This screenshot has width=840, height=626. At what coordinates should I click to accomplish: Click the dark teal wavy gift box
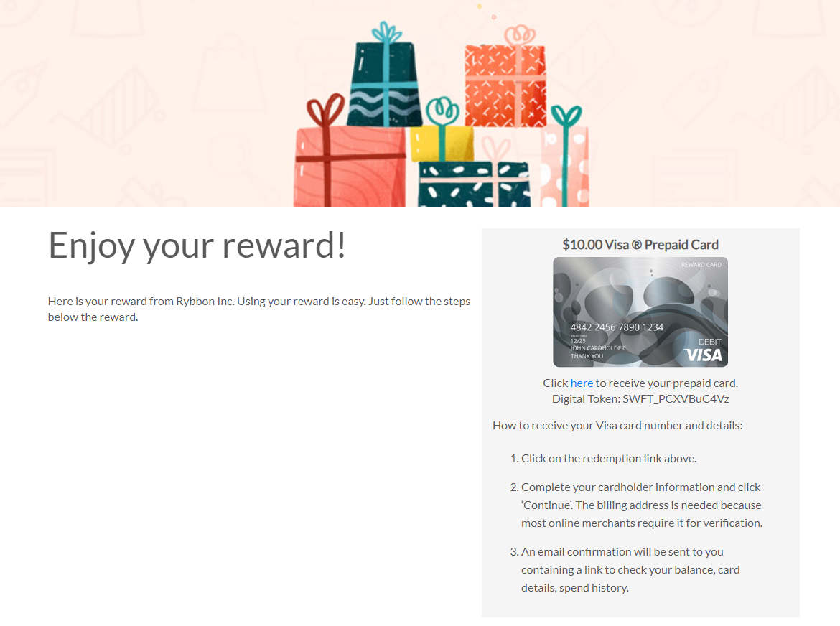tap(384, 84)
